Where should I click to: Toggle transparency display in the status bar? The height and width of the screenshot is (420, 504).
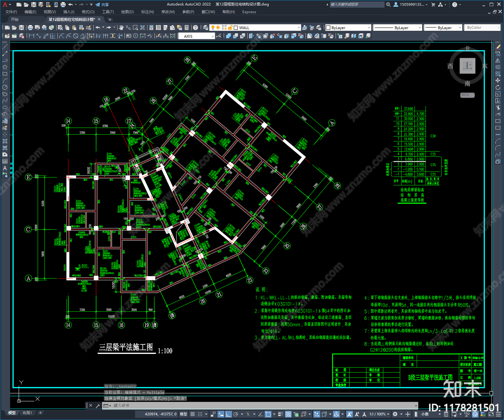pyautogui.click(x=288, y=414)
